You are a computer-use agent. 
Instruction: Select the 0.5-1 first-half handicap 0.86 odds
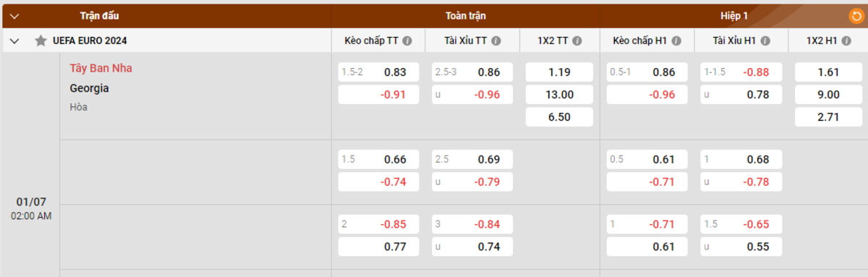pyautogui.click(x=647, y=72)
